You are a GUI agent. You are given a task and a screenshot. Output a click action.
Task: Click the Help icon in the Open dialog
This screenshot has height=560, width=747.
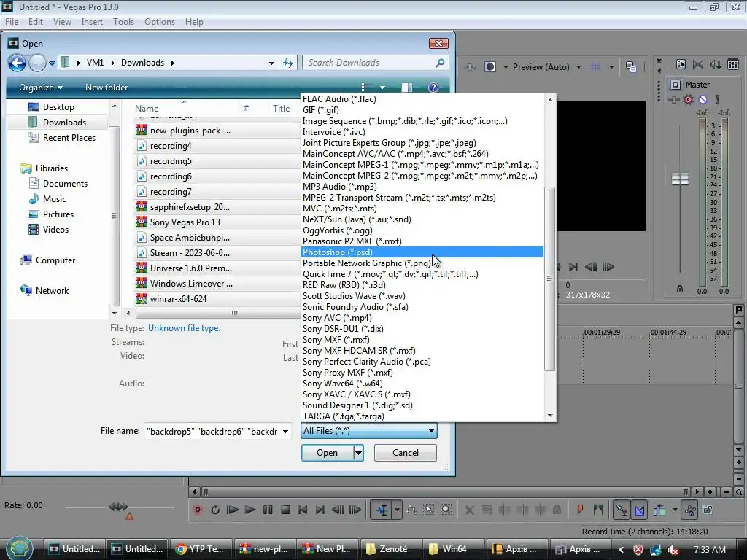[433, 87]
